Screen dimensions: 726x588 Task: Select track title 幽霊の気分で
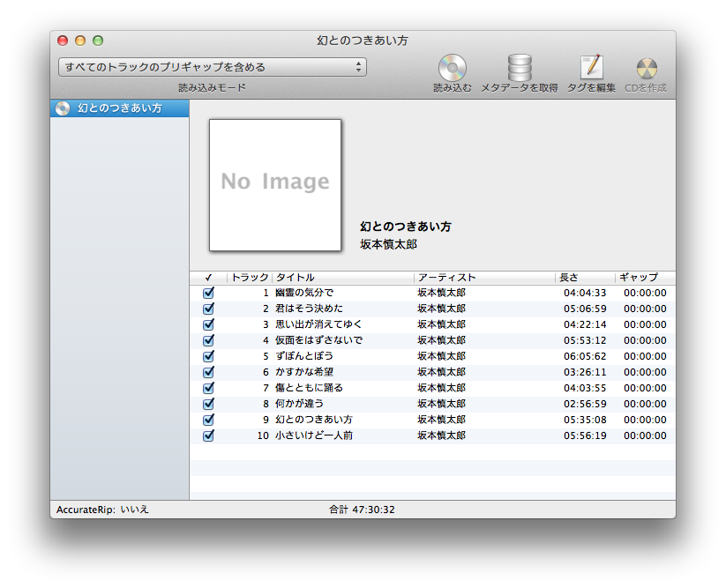304,293
